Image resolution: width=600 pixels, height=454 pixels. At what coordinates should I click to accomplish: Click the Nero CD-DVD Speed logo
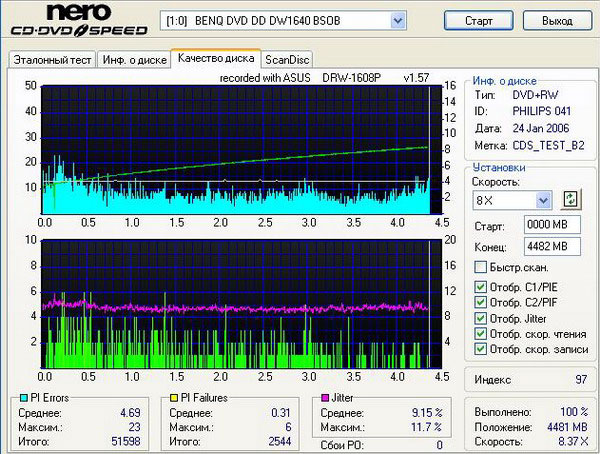pos(79,20)
